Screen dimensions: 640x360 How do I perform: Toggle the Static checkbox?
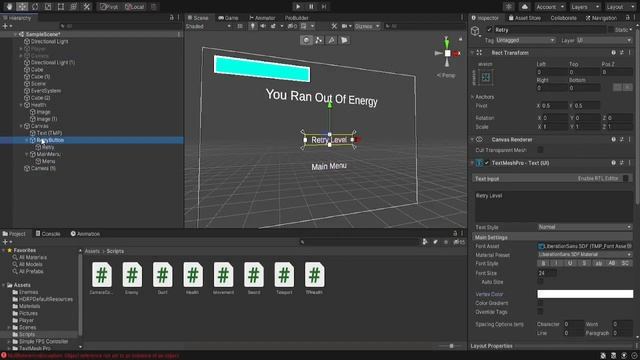pyautogui.click(x=611, y=30)
